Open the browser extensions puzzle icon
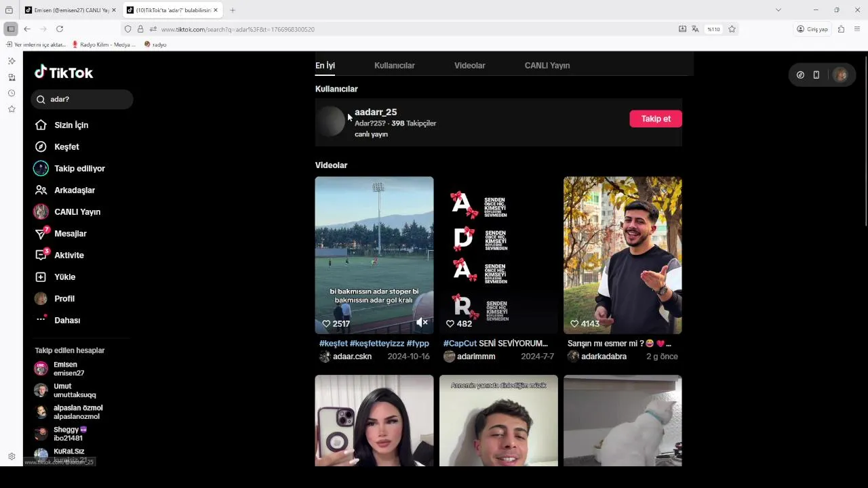868x488 pixels. (841, 29)
